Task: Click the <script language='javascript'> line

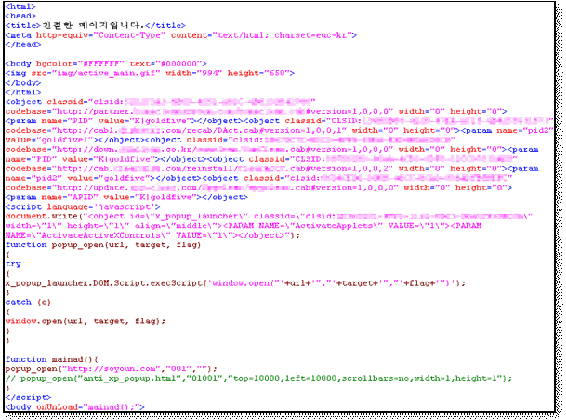Action: (83, 207)
